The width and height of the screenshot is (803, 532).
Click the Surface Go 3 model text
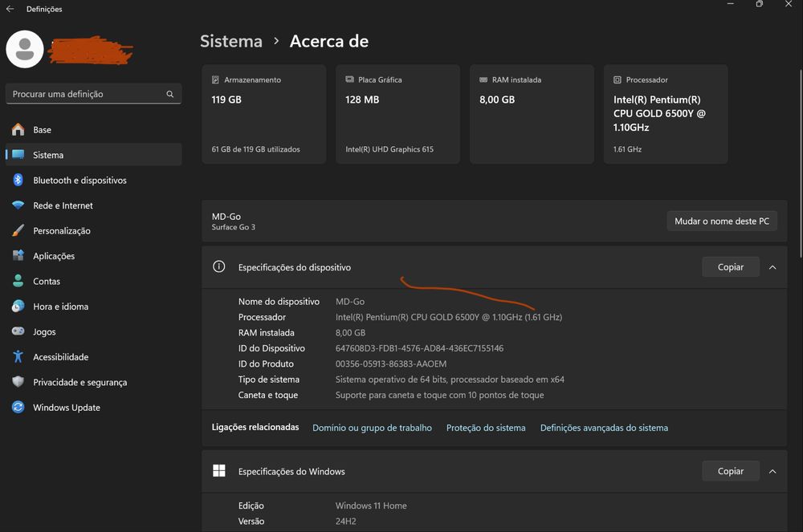point(233,227)
